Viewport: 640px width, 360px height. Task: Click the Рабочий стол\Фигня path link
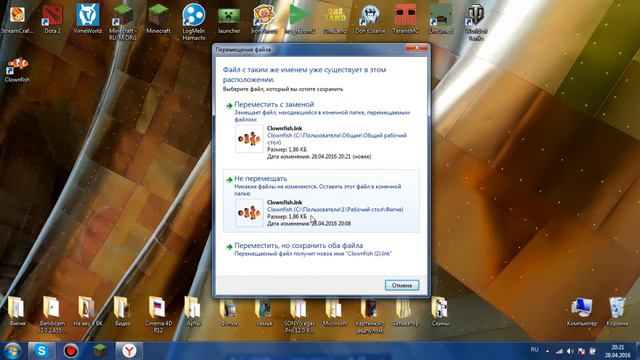[x=335, y=209]
